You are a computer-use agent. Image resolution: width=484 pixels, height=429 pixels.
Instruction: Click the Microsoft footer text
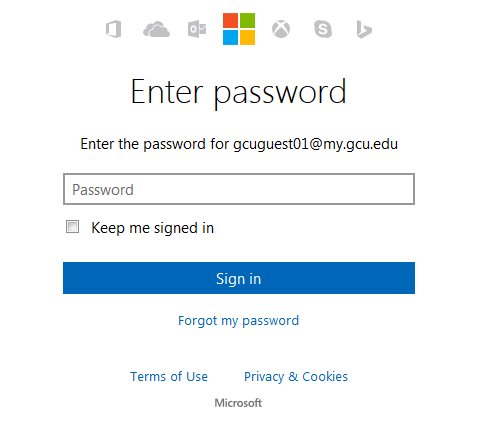pos(238,403)
